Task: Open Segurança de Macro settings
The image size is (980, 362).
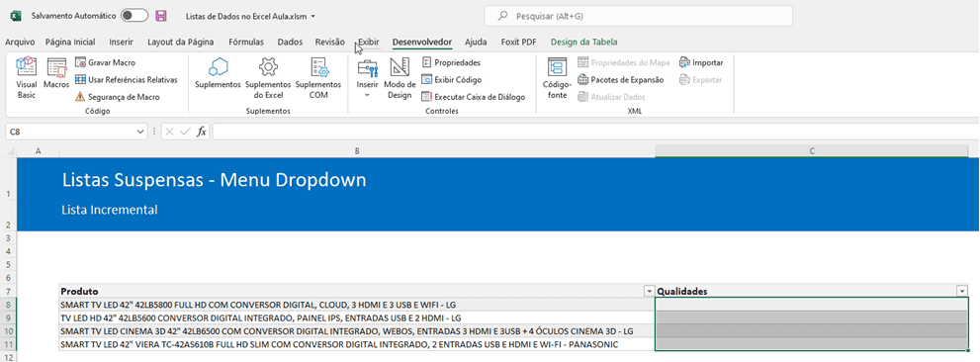Action: point(117,97)
